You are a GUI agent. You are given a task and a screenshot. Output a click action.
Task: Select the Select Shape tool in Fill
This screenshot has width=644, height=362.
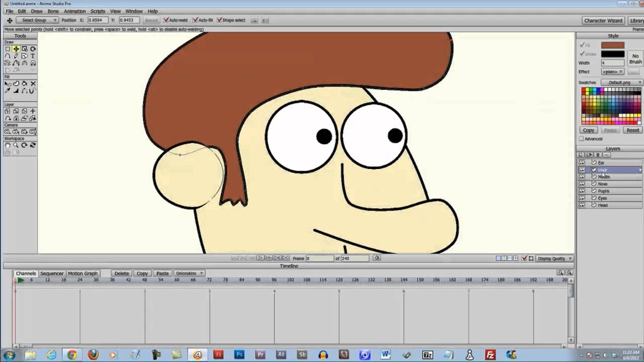pyautogui.click(x=8, y=83)
